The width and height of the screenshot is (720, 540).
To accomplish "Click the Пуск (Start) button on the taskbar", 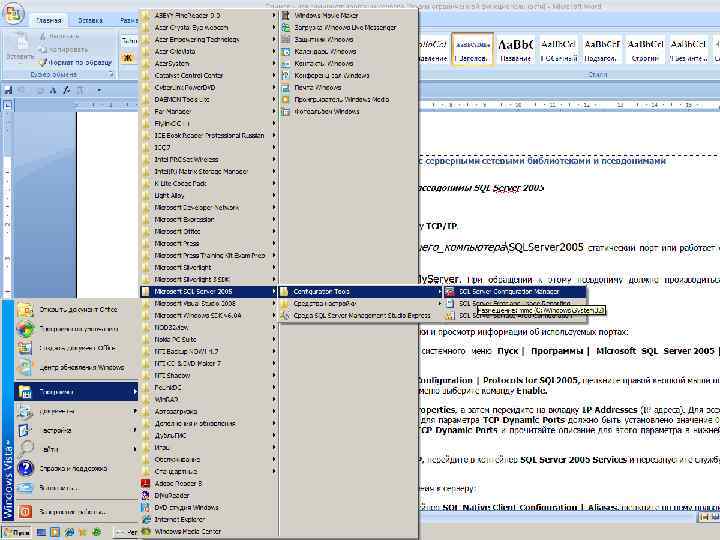I will [17, 532].
